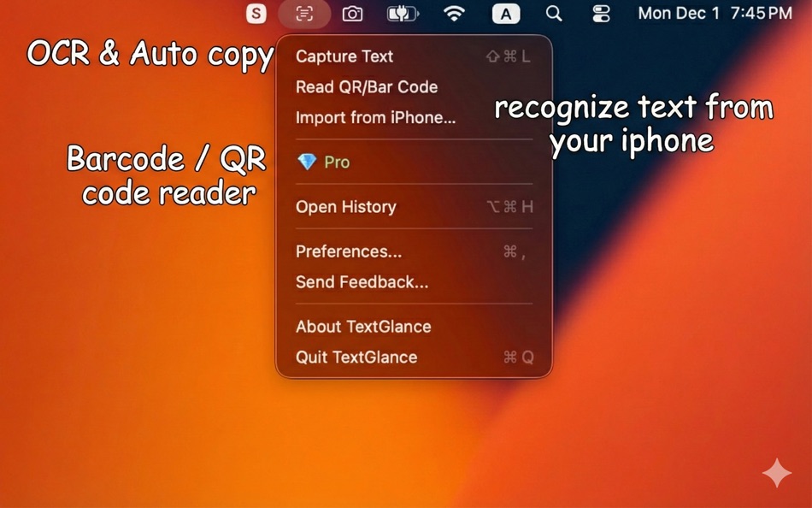812x508 pixels.
Task: Click the keyboard input source 'A' icon
Action: [506, 14]
